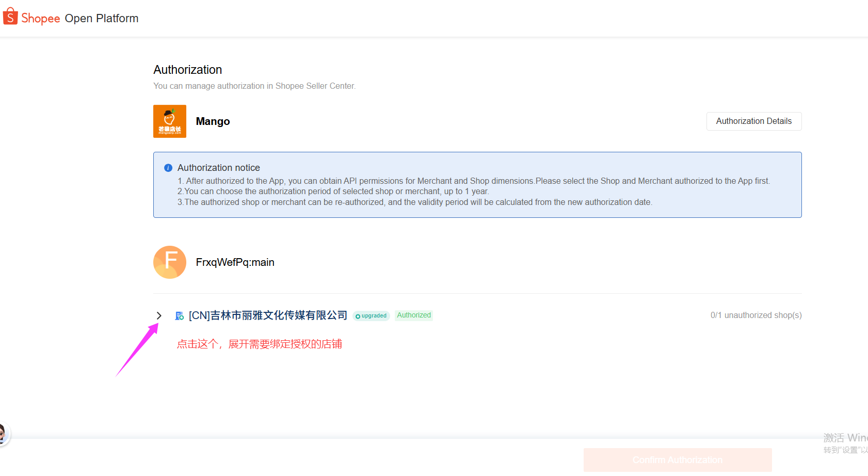Click the 'Open Platform' header text
Image resolution: width=868 pixels, height=476 pixels.
tap(102, 19)
